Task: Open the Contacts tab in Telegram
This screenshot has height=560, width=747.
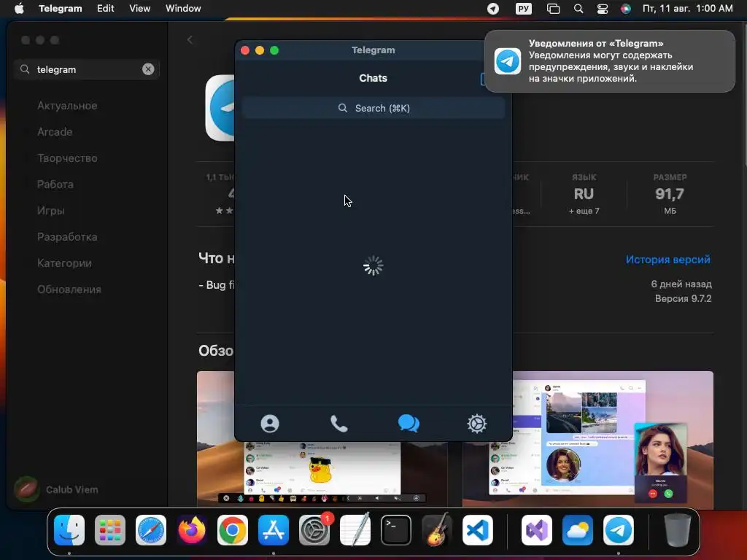Action: [270, 424]
